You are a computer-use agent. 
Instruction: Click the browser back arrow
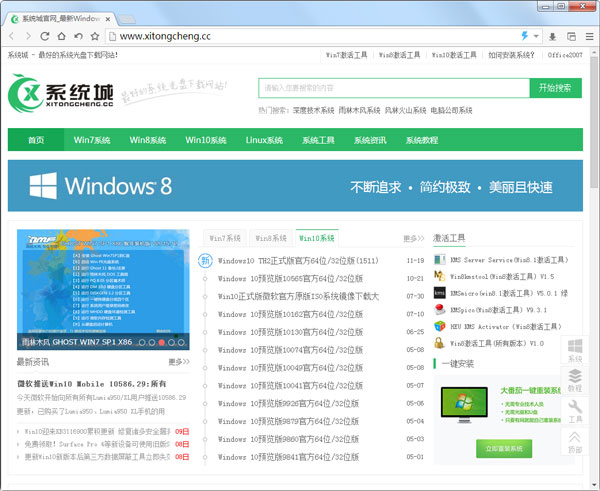click(11, 36)
